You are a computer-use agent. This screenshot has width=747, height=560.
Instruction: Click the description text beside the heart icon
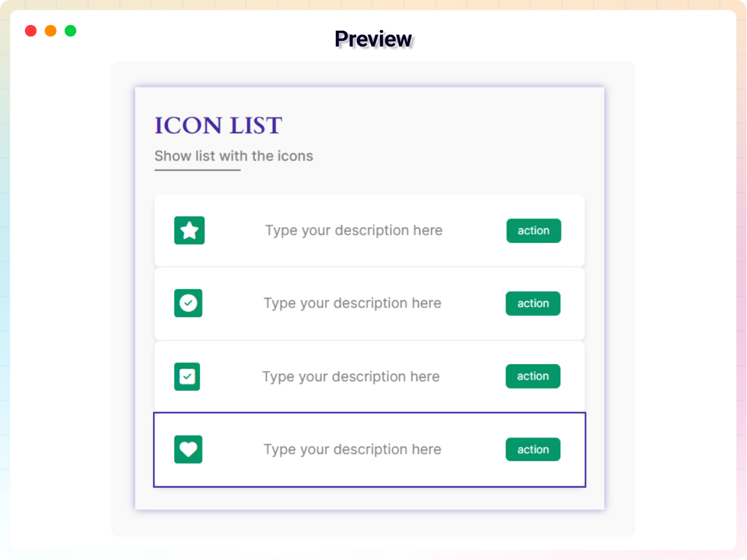click(x=352, y=449)
